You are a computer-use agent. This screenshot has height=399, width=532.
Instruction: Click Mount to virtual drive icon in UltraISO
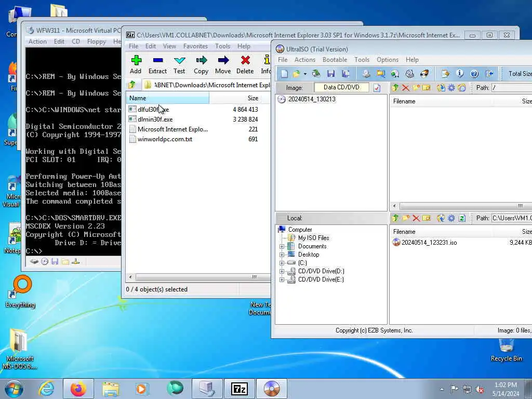coord(410,74)
